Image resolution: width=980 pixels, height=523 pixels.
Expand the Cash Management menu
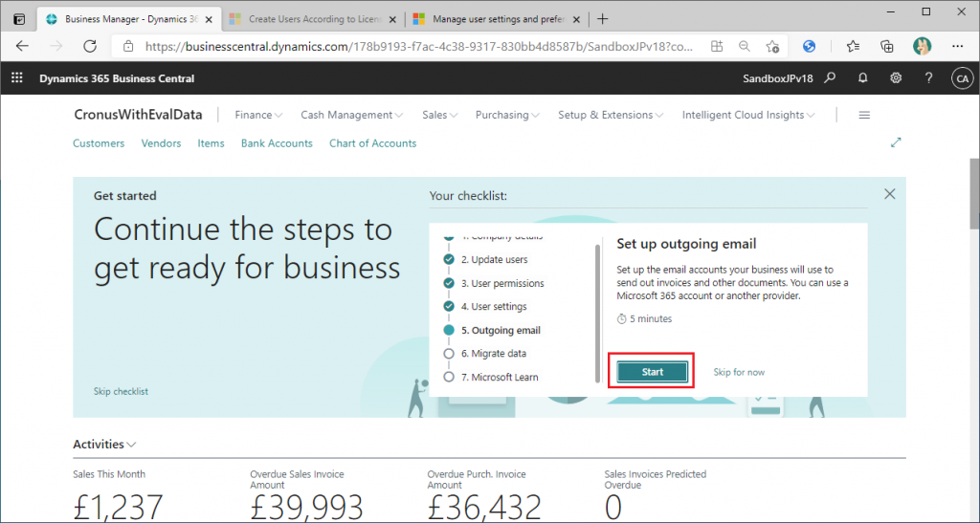pos(352,115)
